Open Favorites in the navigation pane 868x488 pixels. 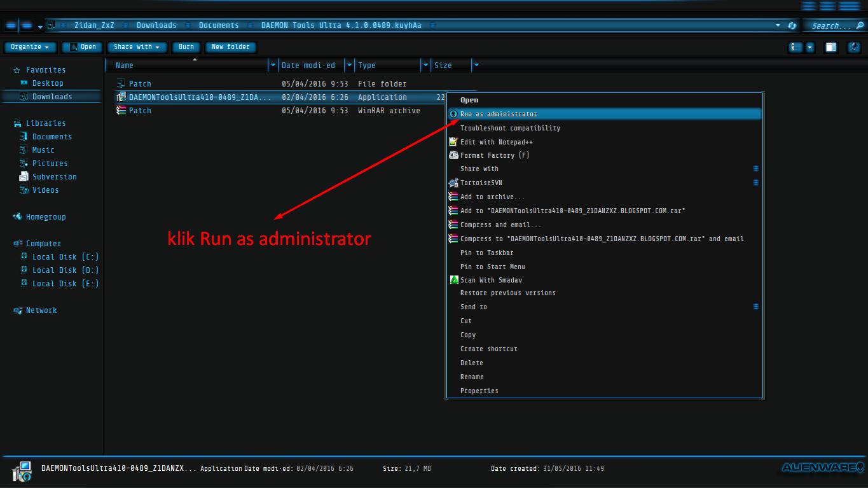point(46,70)
